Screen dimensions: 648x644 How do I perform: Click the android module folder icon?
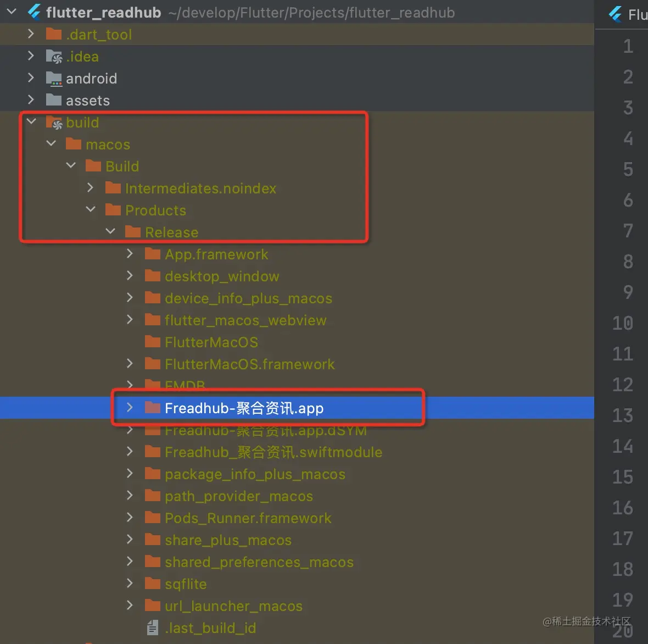pyautogui.click(x=54, y=78)
